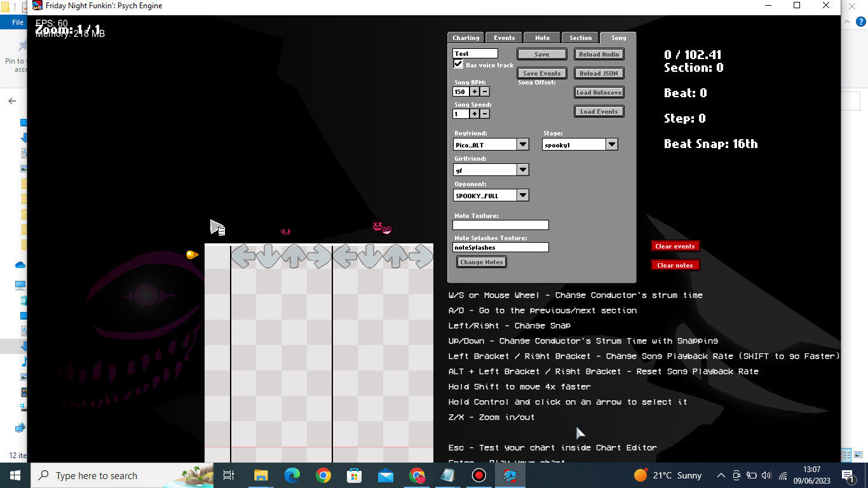The image size is (868, 488).
Task: Click the Pico player icon above grid
Action: click(285, 232)
